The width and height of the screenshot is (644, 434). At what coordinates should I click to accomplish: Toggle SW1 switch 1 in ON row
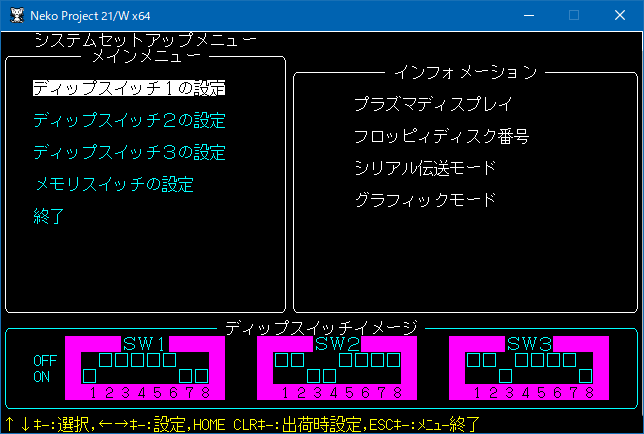(89, 376)
